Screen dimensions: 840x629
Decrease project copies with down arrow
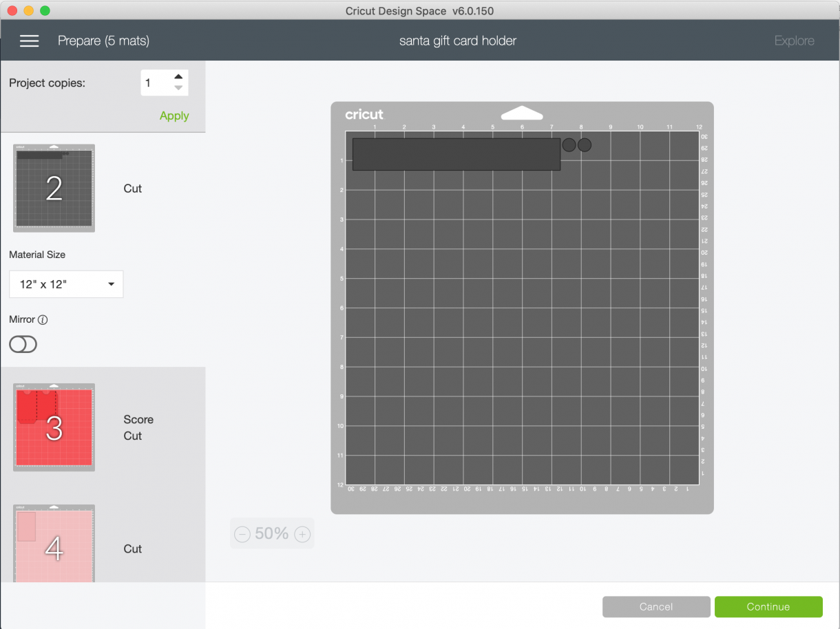click(178, 88)
